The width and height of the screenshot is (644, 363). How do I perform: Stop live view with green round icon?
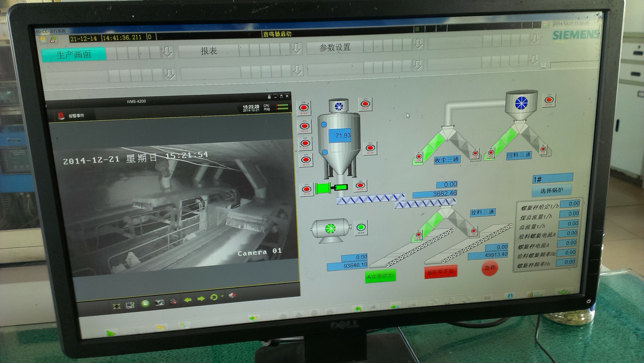click(145, 303)
